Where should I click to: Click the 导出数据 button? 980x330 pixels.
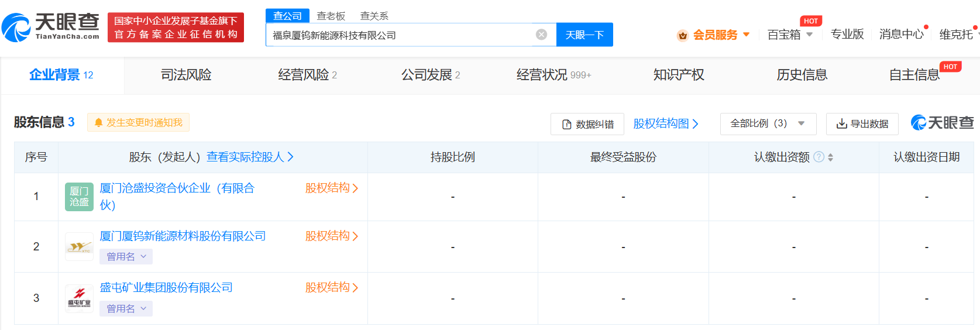click(x=862, y=124)
